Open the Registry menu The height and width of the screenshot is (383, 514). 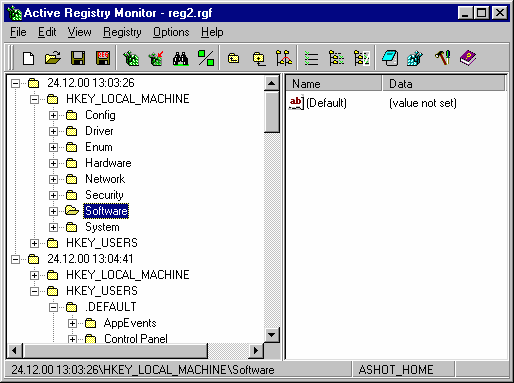pos(122,32)
